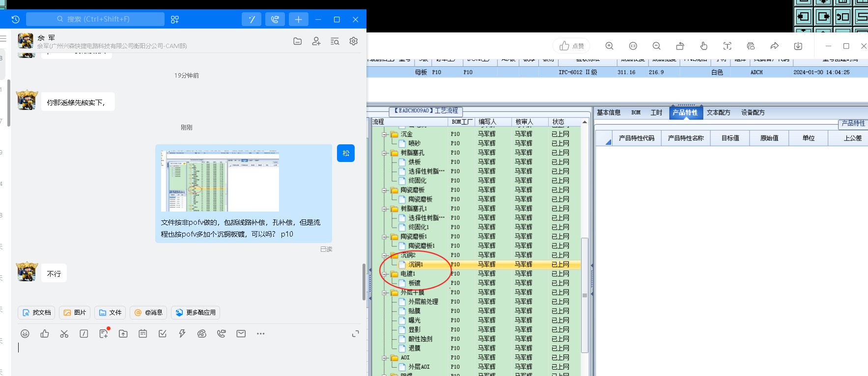Switch to BOM tab
The width and height of the screenshot is (868, 376).
(x=636, y=113)
